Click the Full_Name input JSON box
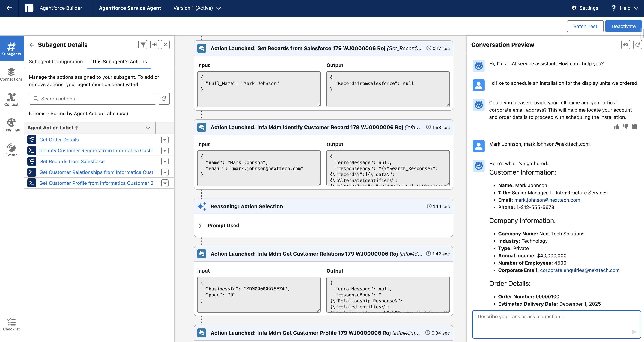The height and width of the screenshot is (342, 644). [259, 89]
